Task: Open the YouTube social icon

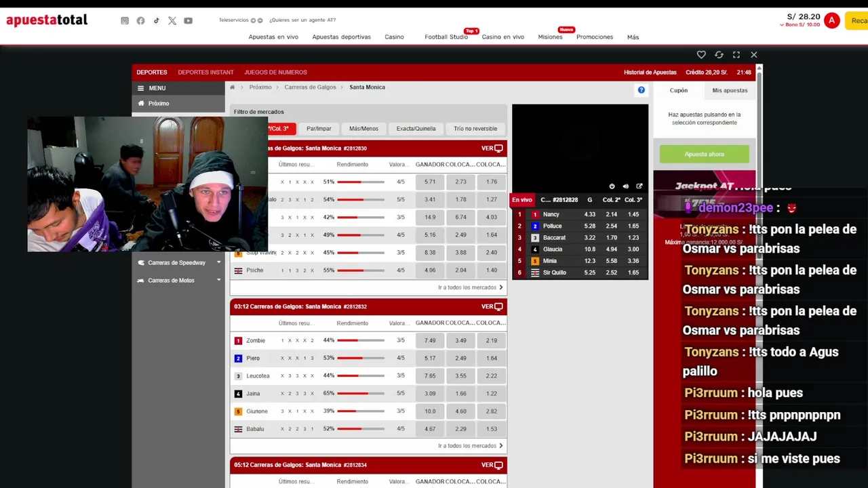Action: 188,21
